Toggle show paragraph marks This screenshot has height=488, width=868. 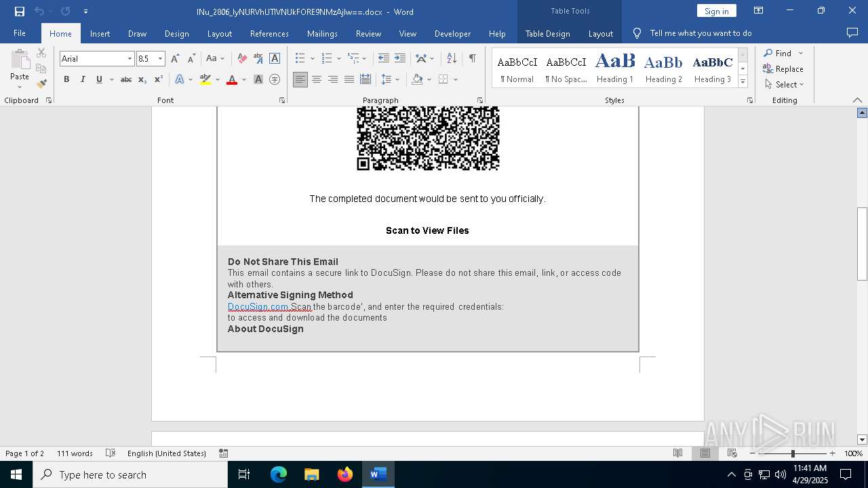[472, 59]
